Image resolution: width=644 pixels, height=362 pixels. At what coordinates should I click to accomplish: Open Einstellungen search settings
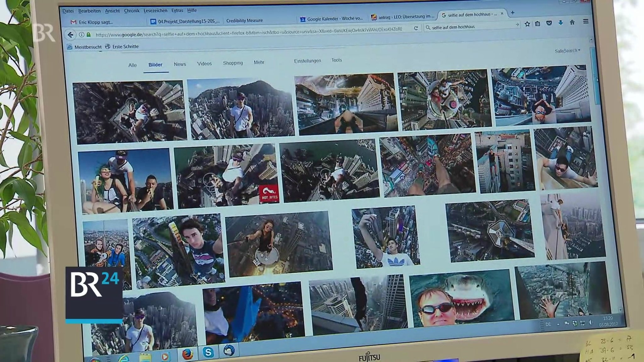coord(308,61)
